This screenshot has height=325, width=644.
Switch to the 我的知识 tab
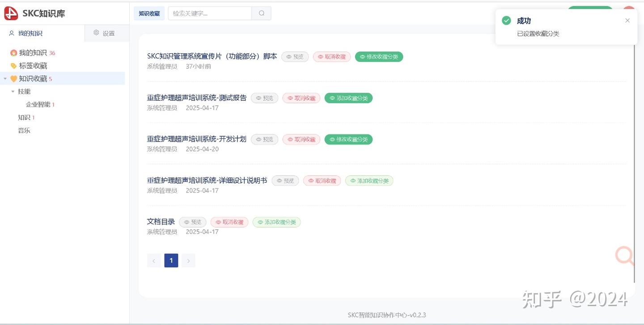(26, 33)
